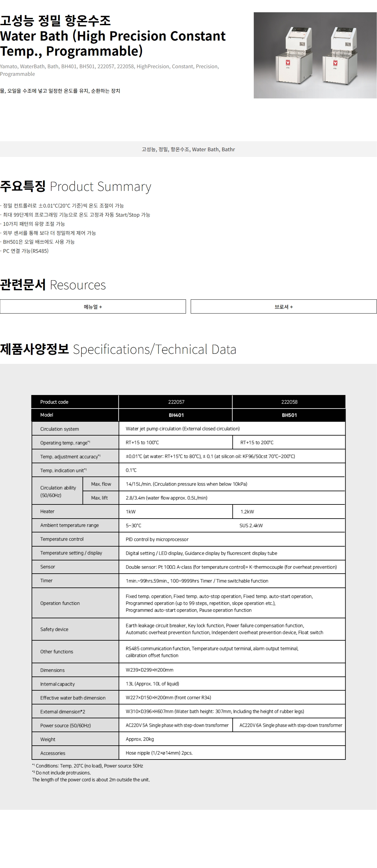Click the BH401 model header cell
The image size is (377, 868).
pos(176,415)
